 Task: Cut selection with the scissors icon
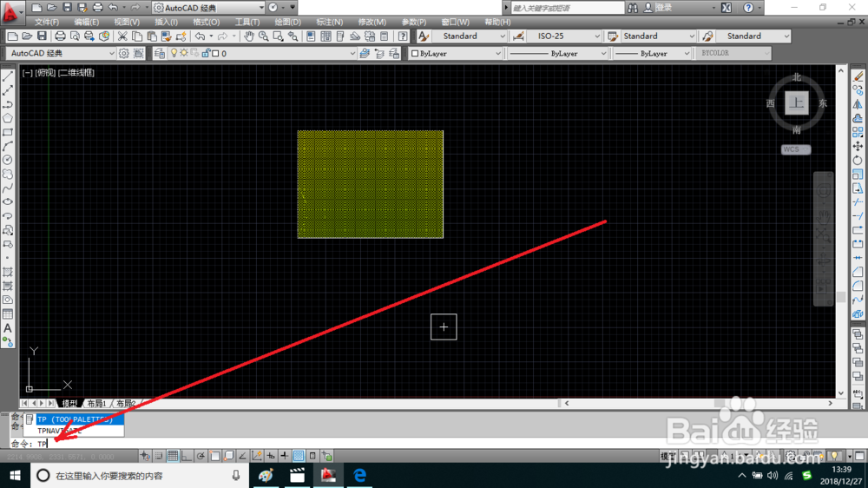[122, 36]
